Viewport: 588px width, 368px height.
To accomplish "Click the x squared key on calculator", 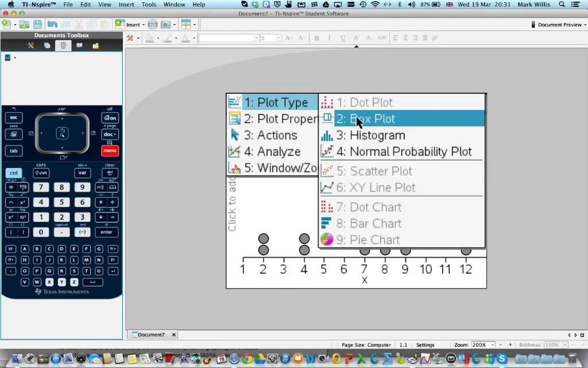I will click(x=22, y=202).
